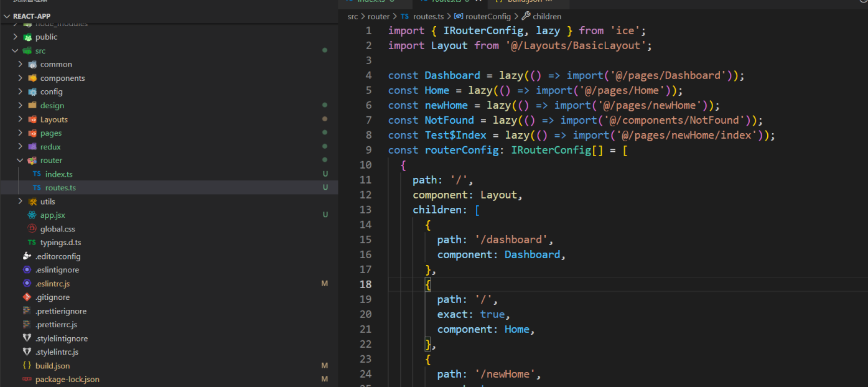Click the change dot on the src row

325,50
